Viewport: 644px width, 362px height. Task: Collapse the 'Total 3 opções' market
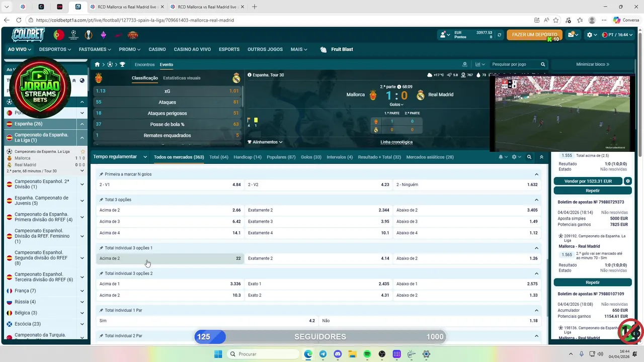(536, 200)
